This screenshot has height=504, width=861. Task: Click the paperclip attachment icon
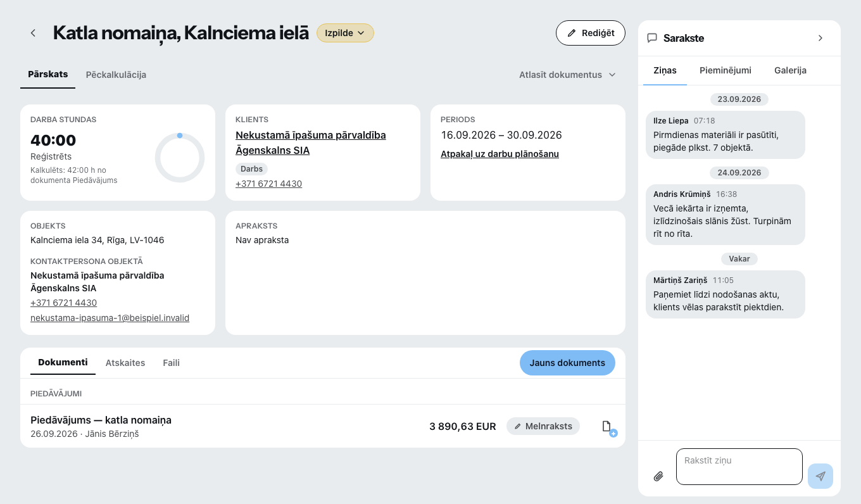[658, 476]
